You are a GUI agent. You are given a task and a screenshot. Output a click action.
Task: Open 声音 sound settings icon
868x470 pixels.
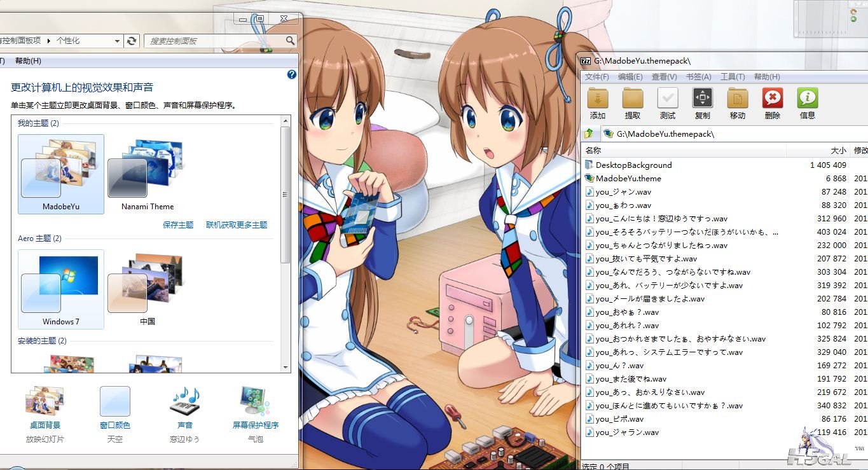click(185, 401)
